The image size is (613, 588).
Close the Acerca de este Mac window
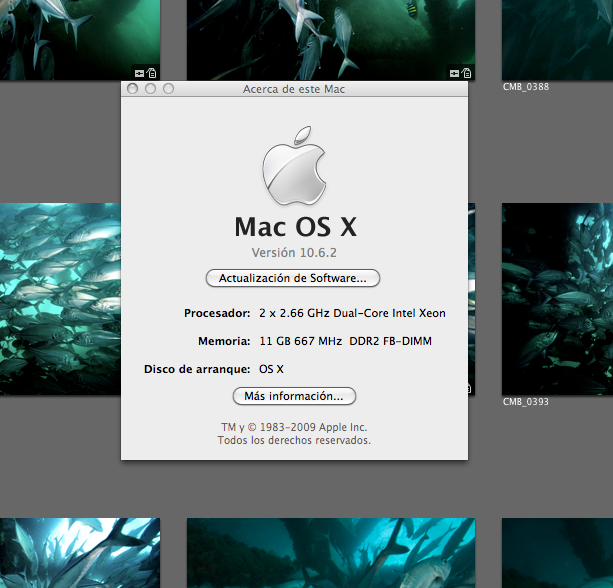[133, 89]
